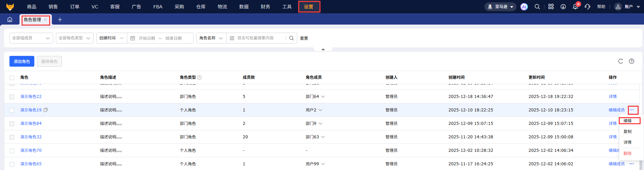The image size is (644, 170).
Task: Select the 演示角色84 row checkbox
Action: (12, 124)
